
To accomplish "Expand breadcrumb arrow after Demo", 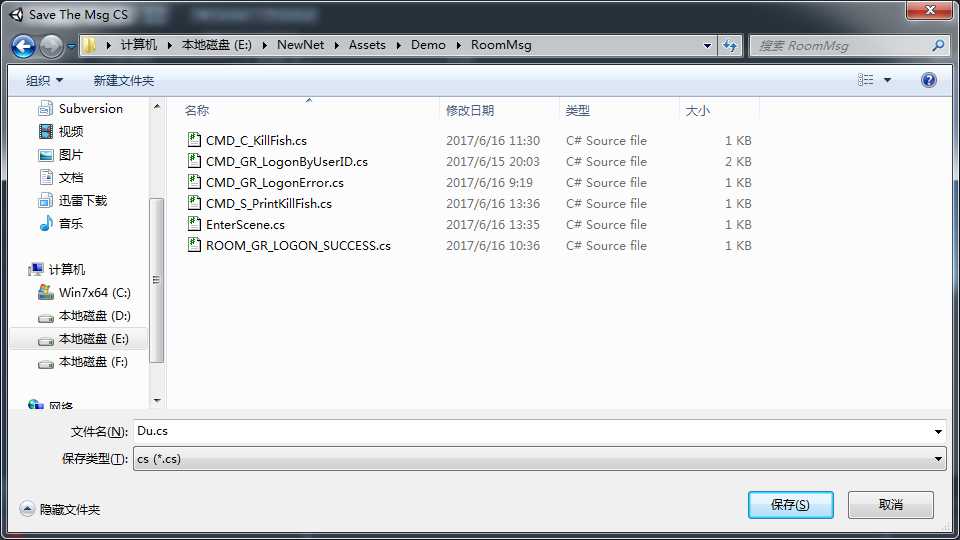I will 458,45.
